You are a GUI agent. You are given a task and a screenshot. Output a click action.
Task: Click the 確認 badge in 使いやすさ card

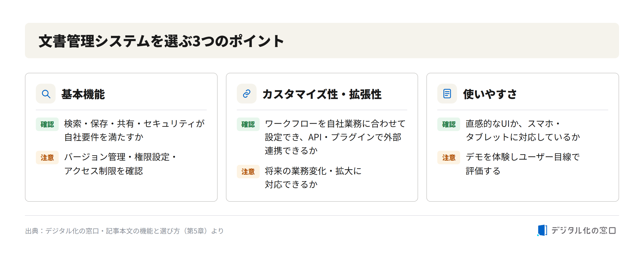449,124
